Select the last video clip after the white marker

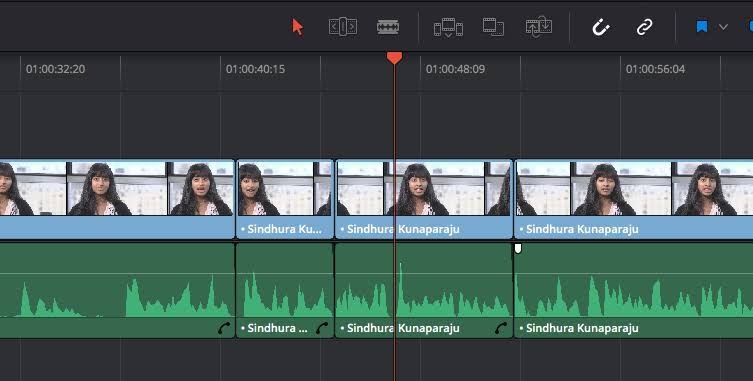634,198
